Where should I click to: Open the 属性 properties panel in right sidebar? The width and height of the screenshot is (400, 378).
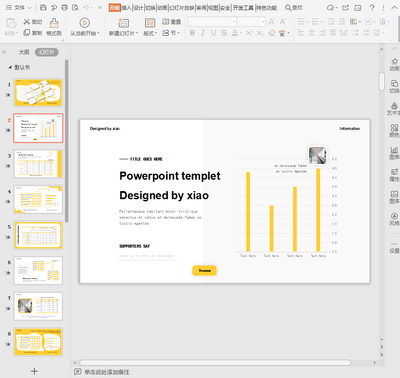pyautogui.click(x=394, y=175)
